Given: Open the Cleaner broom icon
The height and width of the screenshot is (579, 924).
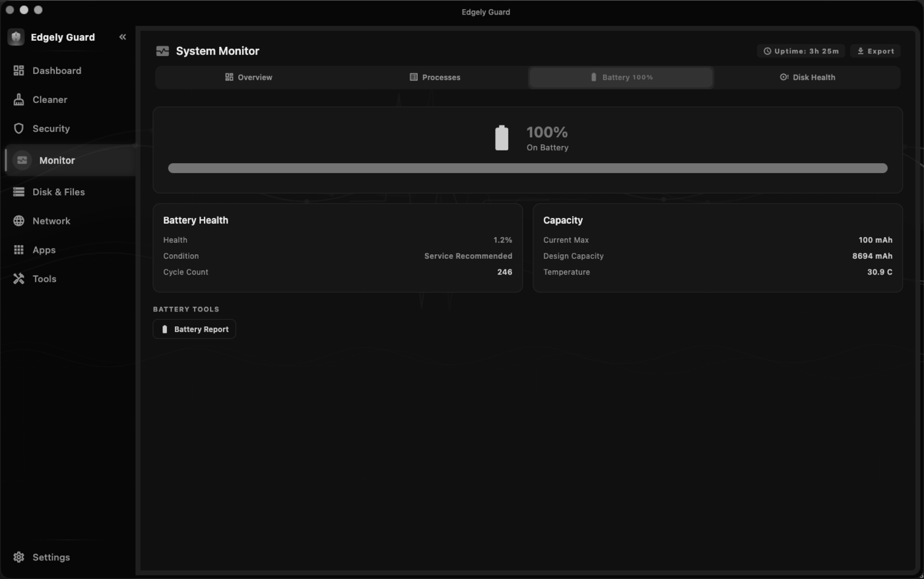Looking at the screenshot, I should pyautogui.click(x=18, y=100).
